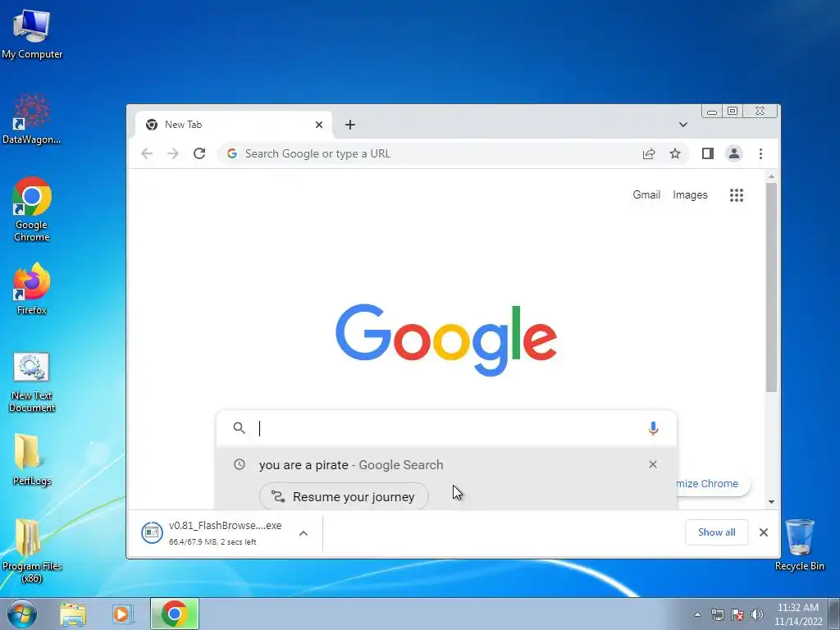Viewport: 840px width, 630px height.
Task: Select the Program Files (x86) folder
Action: [32, 550]
